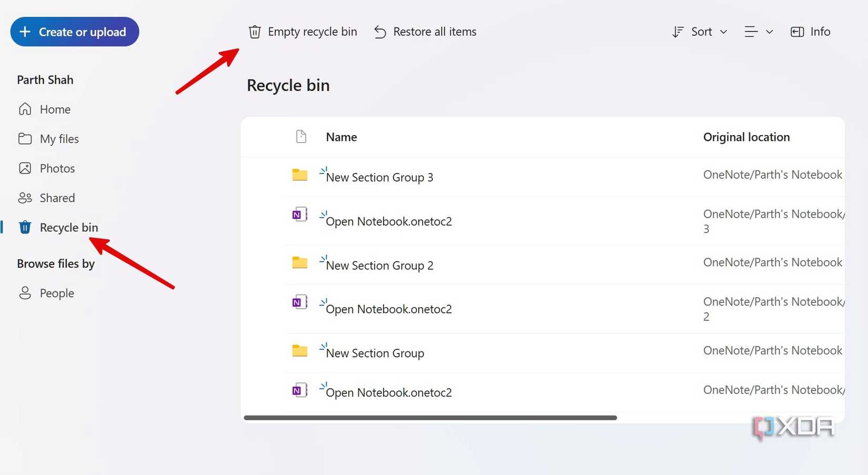Click the Create or upload button

tap(75, 32)
